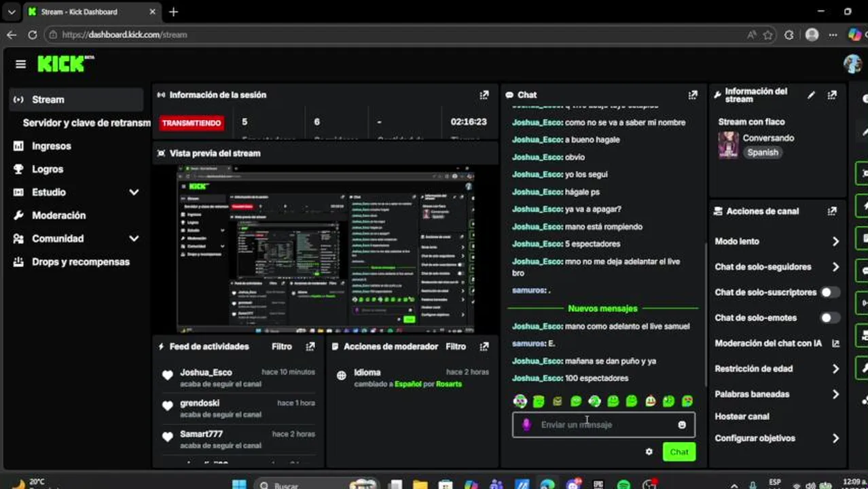Open Filtro in Acciones de moderador

pyautogui.click(x=456, y=346)
